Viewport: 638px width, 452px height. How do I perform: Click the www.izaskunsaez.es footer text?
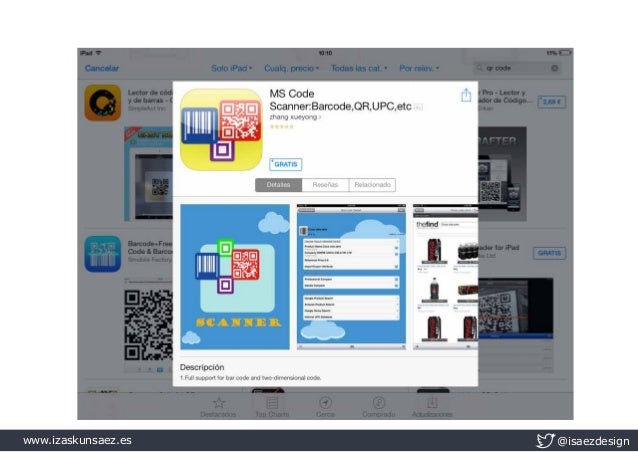pyautogui.click(x=77, y=441)
